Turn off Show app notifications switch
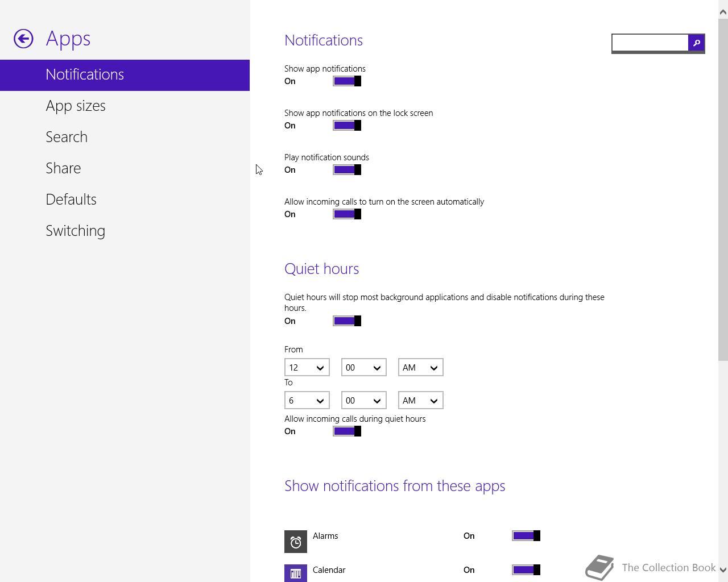Image resolution: width=728 pixels, height=582 pixels. [x=347, y=81]
